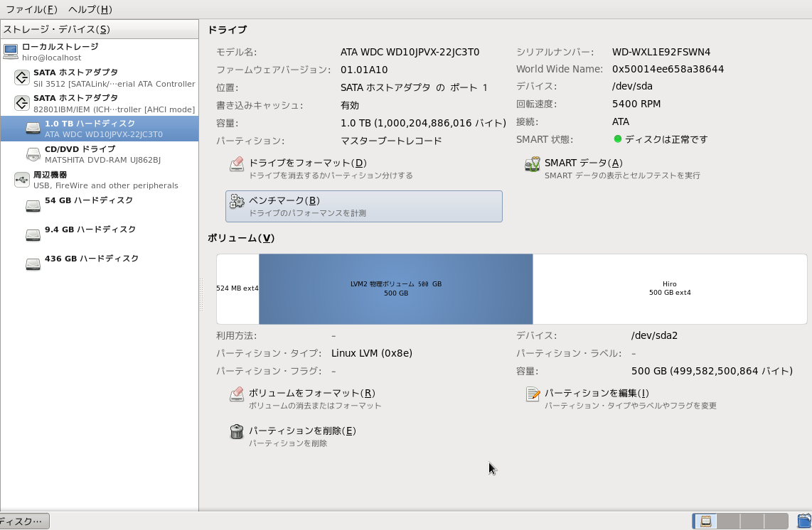
Task: Click Linux LVM (0x8e) partition type
Action: 372,353
